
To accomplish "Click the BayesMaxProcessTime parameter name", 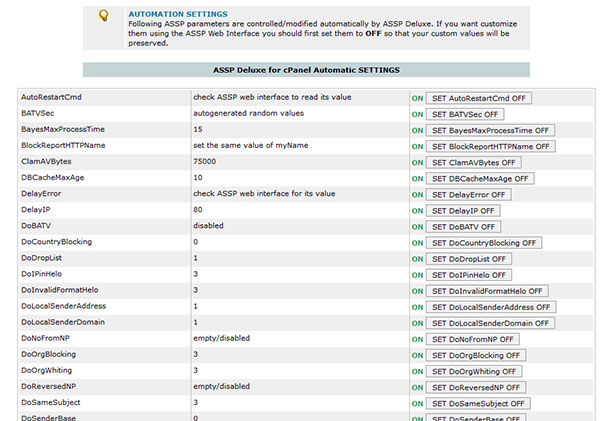I will (x=63, y=129).
